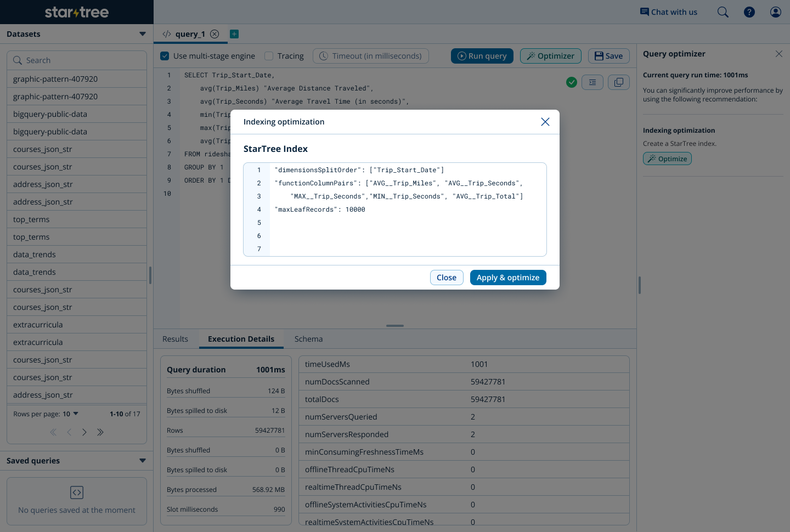The width and height of the screenshot is (790, 532).
Task: Jump to last page of datasets
Action: [100, 432]
